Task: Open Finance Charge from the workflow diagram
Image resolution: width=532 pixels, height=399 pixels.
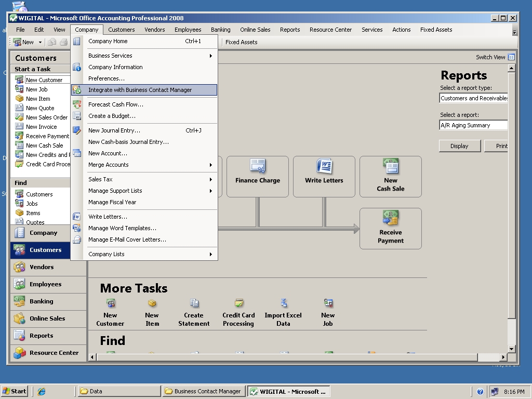Action: (x=258, y=177)
